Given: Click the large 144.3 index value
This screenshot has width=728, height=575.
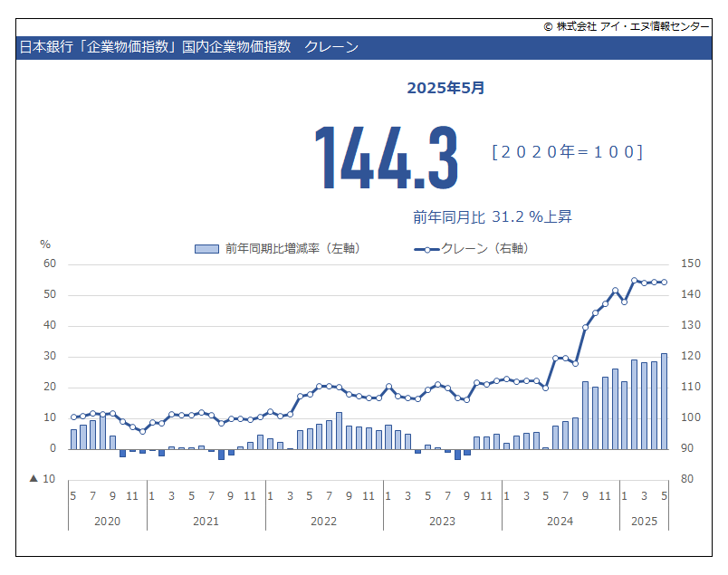Looking at the screenshot, I should (x=386, y=158).
